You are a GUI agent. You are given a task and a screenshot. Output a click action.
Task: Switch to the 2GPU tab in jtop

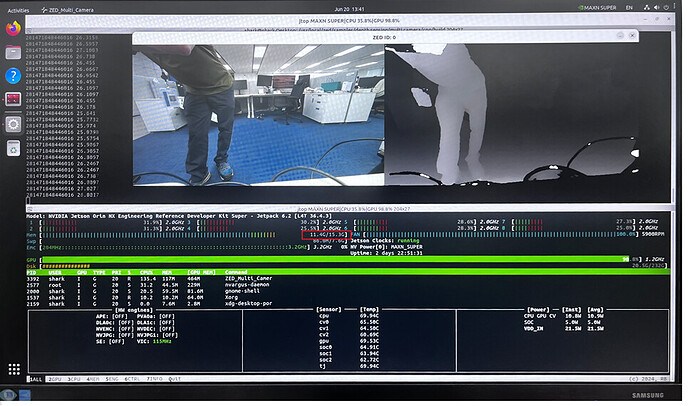coord(55,379)
